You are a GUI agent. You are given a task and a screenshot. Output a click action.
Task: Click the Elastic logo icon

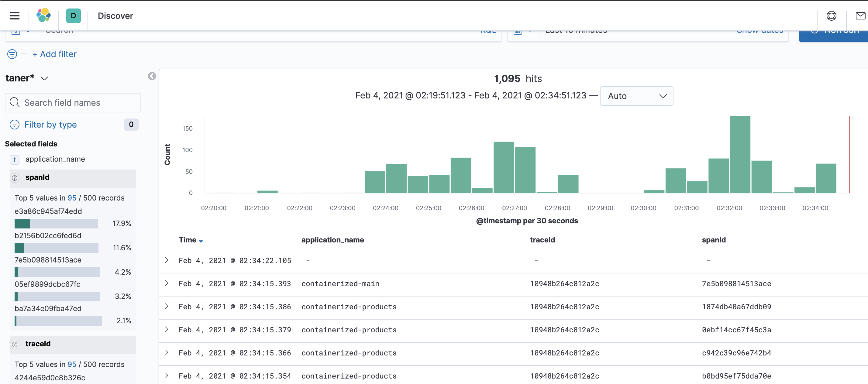(43, 15)
